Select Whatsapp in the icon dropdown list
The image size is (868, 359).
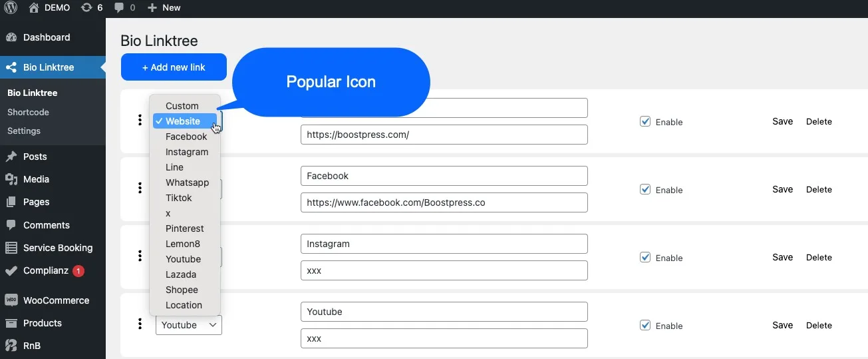[x=187, y=182]
